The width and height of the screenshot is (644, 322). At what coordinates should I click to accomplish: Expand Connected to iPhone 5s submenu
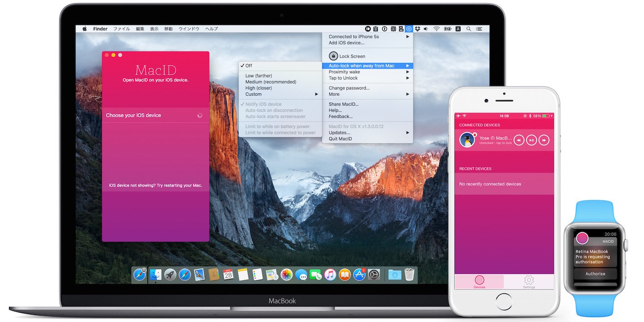click(368, 37)
